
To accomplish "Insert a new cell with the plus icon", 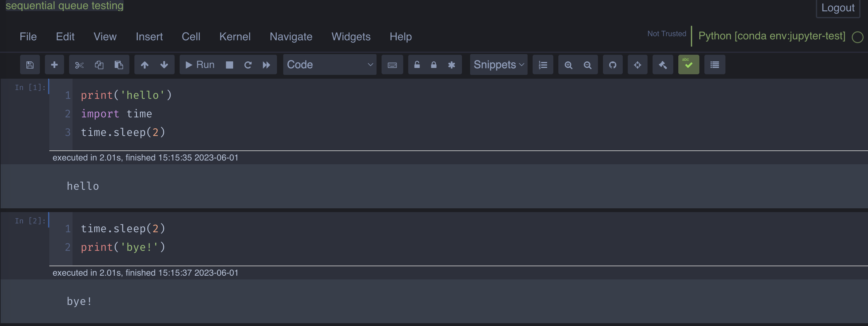I will tap(54, 65).
